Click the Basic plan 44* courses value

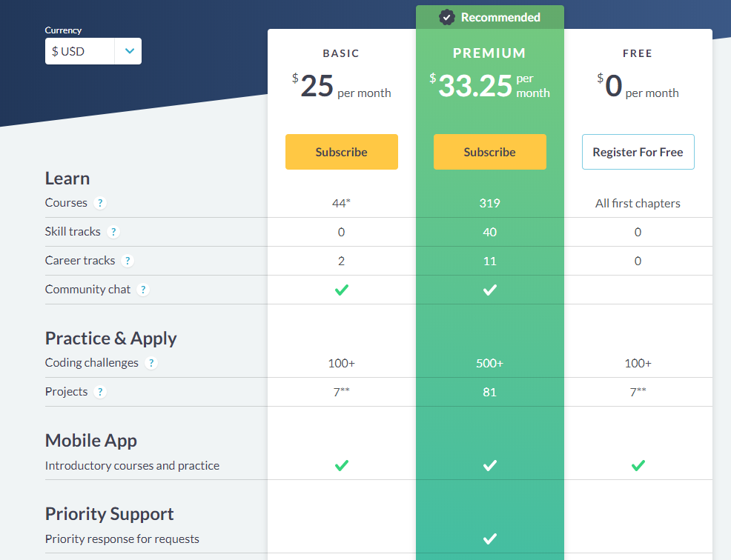click(341, 203)
